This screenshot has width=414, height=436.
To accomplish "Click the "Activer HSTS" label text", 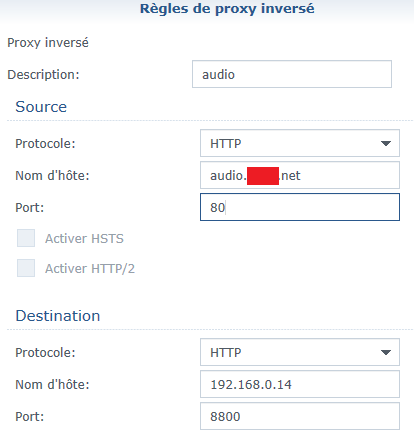I will [84, 239].
